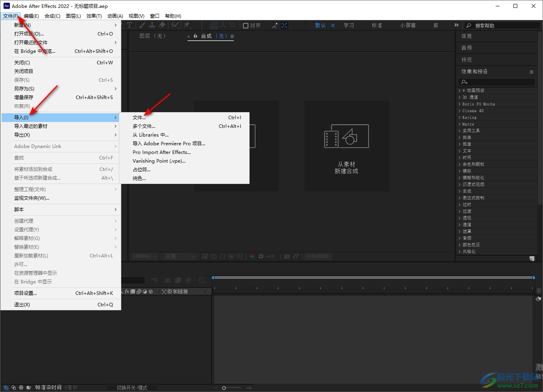Take a snapshot with the camera icon

(287, 256)
